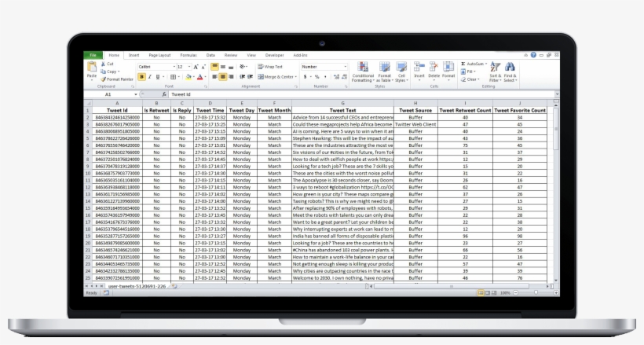Decrease font size with the shrink font icon
The image size is (644, 345).
[x=203, y=67]
